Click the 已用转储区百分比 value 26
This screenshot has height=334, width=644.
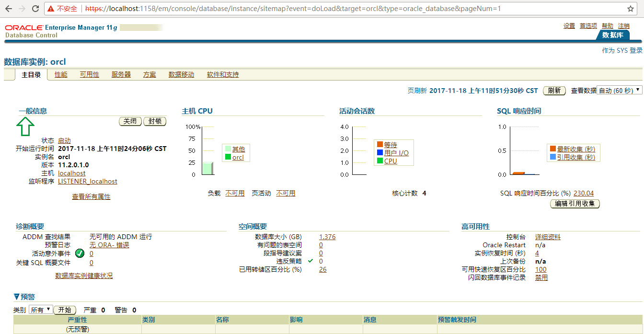click(323, 269)
